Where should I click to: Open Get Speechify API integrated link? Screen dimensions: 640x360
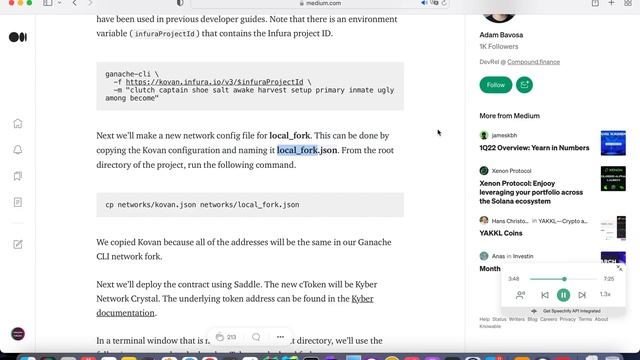[571, 311]
